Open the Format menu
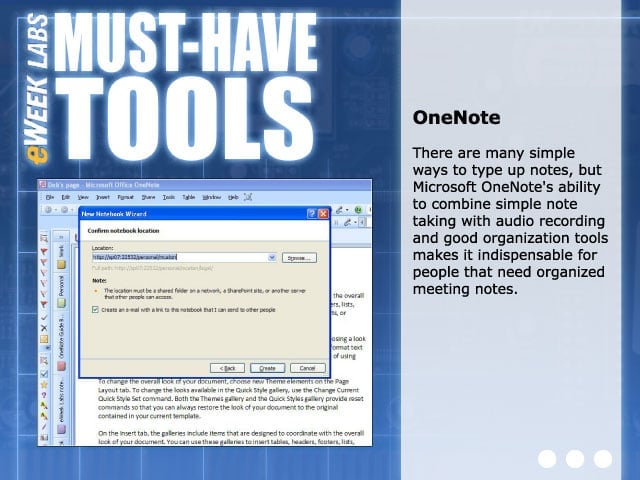Screen dimensions: 640x480 pos(125,197)
